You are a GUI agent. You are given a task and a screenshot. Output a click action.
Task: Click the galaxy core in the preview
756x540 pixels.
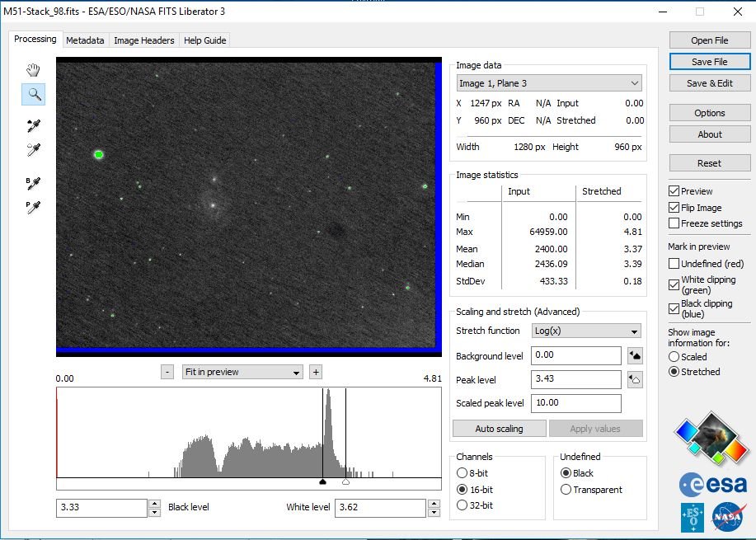(213, 205)
